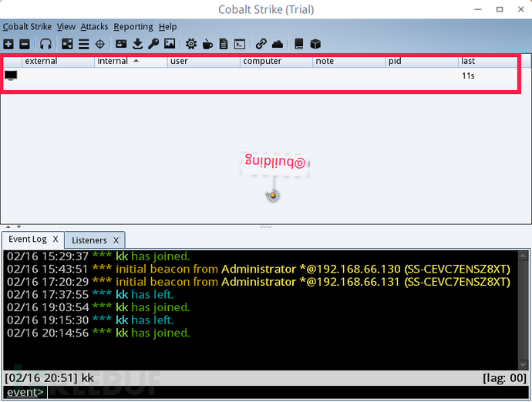Click the 20:14:56 kk has joined entry

[x=99, y=333]
